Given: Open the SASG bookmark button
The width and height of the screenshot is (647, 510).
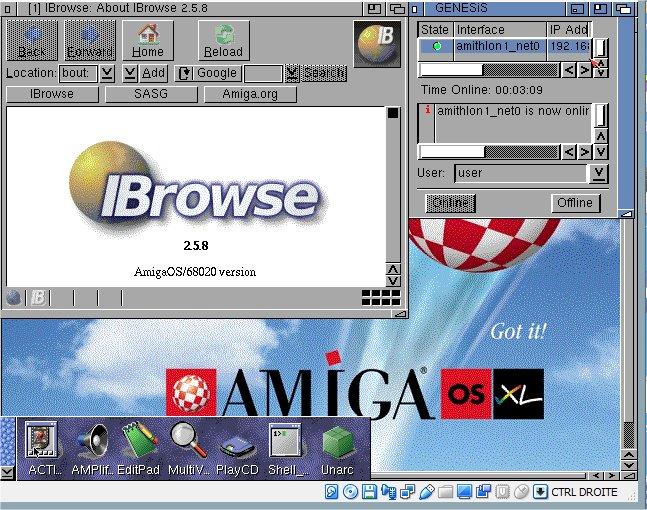Looking at the screenshot, I should (151, 94).
